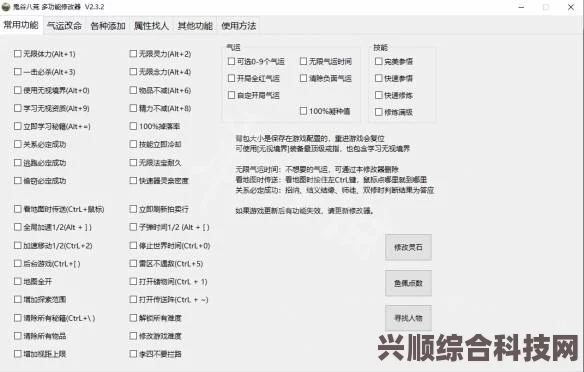Enable 清除所有物品 checkbox
The image size is (584, 372).
click(18, 336)
